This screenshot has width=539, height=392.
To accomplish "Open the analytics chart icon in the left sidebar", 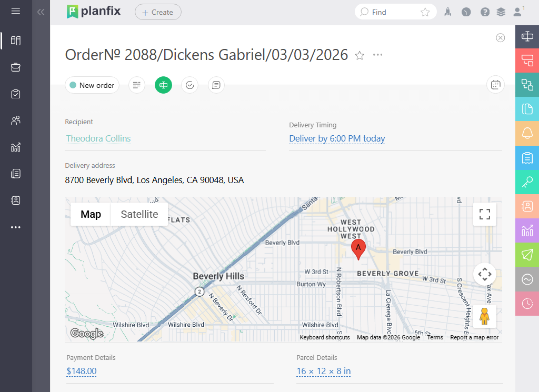I will click(x=16, y=147).
